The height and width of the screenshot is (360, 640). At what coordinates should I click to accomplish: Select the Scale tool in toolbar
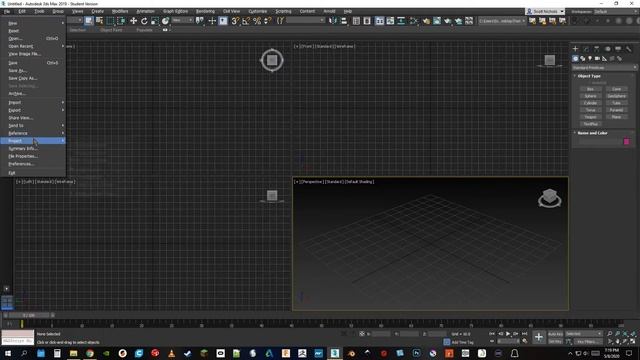155,21
